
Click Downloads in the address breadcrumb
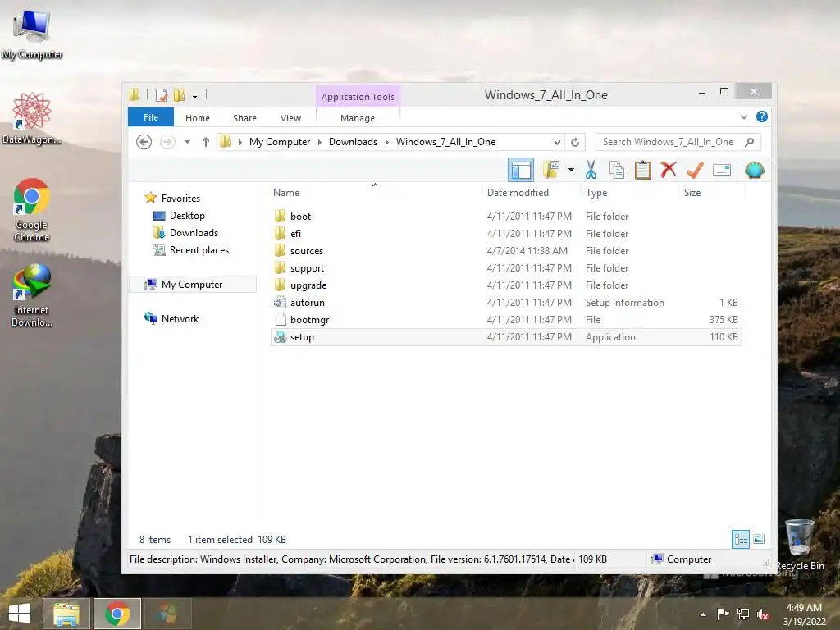[353, 142]
